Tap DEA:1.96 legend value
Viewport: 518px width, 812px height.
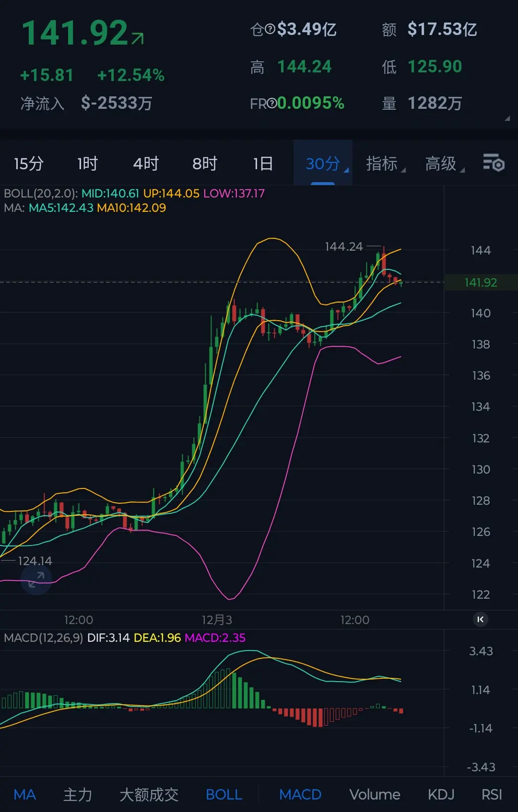(157, 638)
